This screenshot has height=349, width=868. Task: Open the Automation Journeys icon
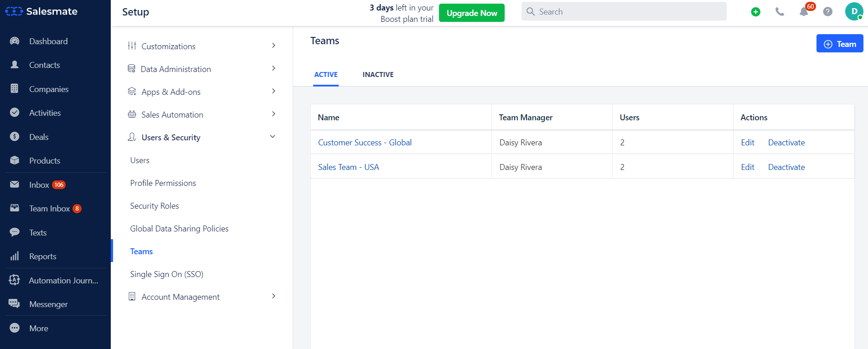tap(15, 280)
